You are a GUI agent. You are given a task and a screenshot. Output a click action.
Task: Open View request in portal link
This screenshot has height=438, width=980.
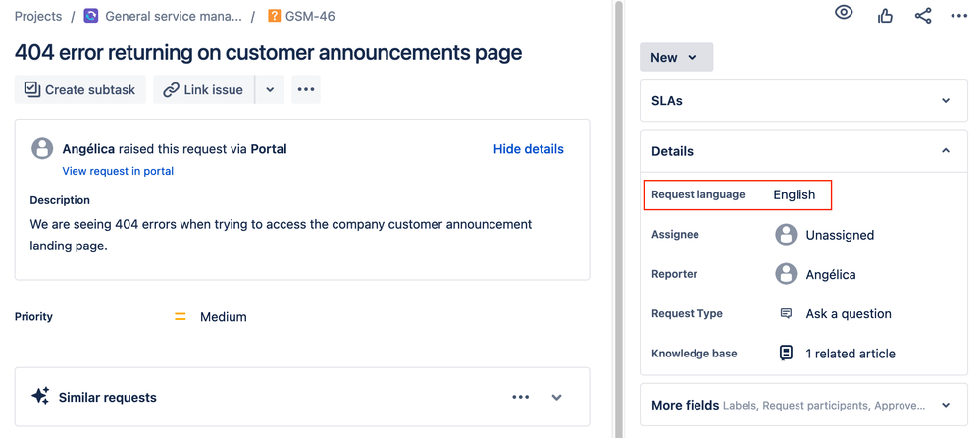point(118,171)
